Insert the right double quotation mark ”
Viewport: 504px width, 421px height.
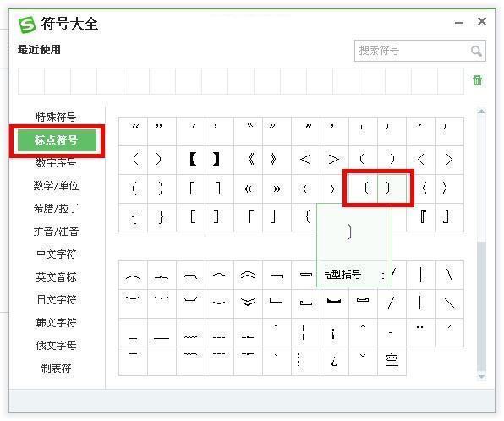point(162,131)
